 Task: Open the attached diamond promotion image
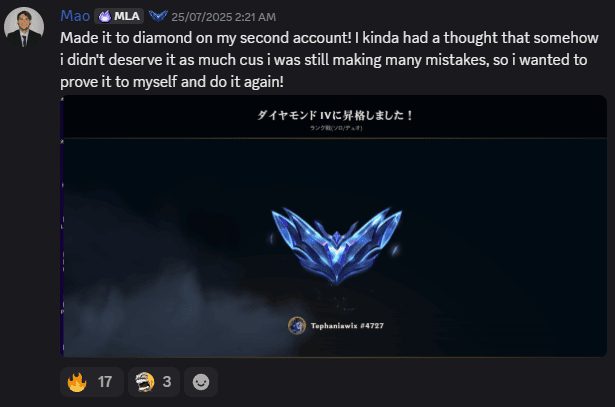(x=333, y=226)
